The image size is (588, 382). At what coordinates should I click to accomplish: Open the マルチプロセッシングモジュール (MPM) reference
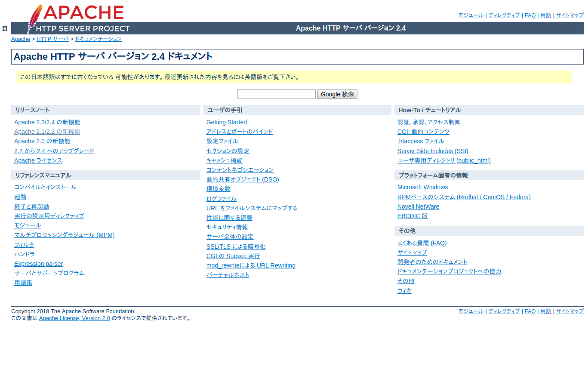[x=64, y=235]
